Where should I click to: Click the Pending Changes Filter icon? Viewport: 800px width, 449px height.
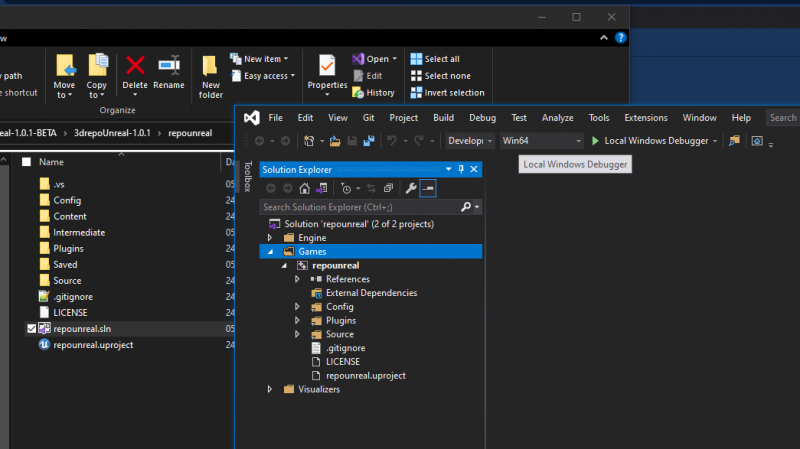click(x=346, y=188)
